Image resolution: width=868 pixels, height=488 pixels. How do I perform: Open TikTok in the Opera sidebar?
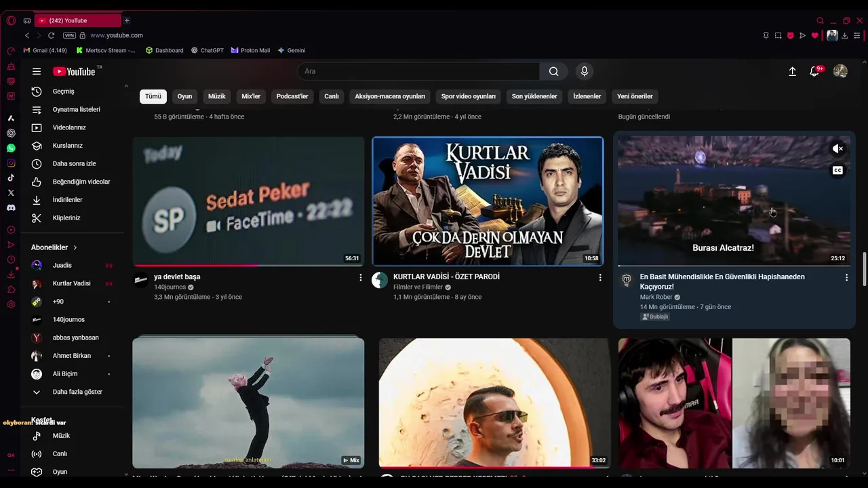pos(11,178)
